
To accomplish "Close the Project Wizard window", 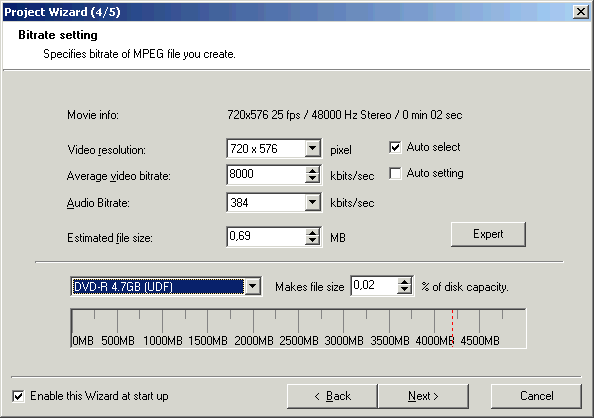I will pos(581,12).
